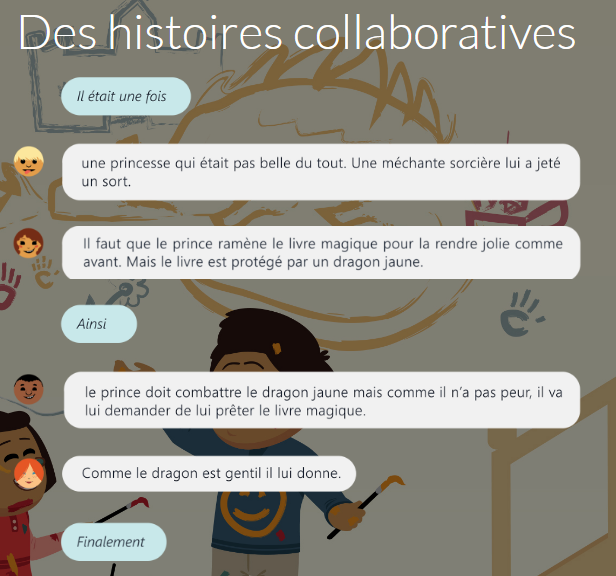The height and width of the screenshot is (576, 616).
Task: Click the brown-haired girl avatar icon
Action: click(29, 243)
